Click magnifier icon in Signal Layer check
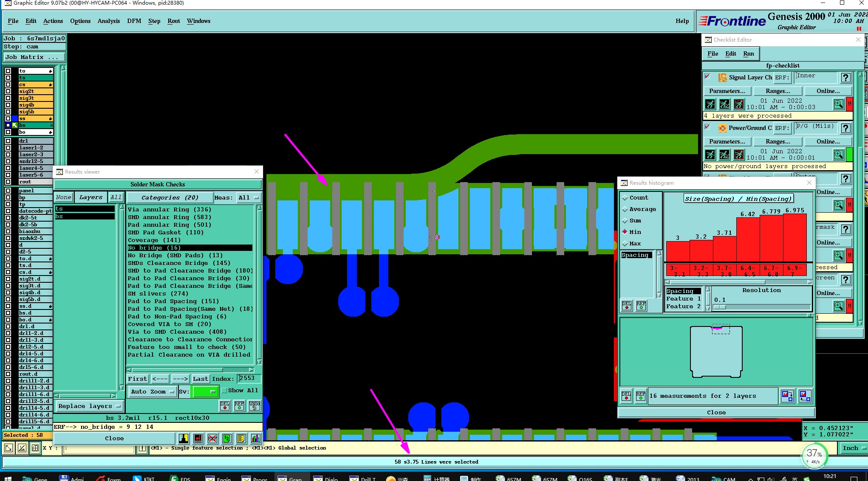Image resolution: width=868 pixels, height=481 pixels. (x=838, y=104)
